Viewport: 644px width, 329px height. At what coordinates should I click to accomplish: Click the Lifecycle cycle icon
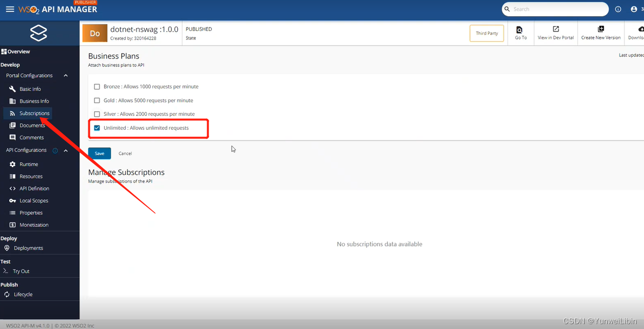7,295
